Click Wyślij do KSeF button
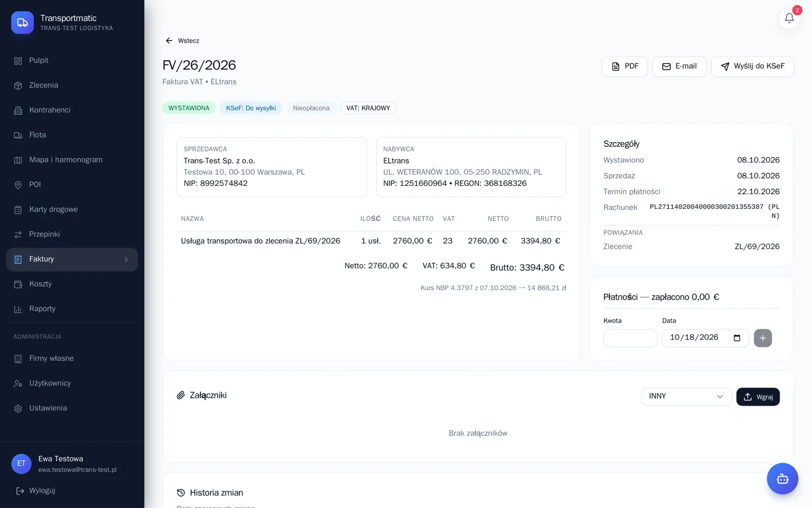This screenshot has width=812, height=508. tap(752, 67)
